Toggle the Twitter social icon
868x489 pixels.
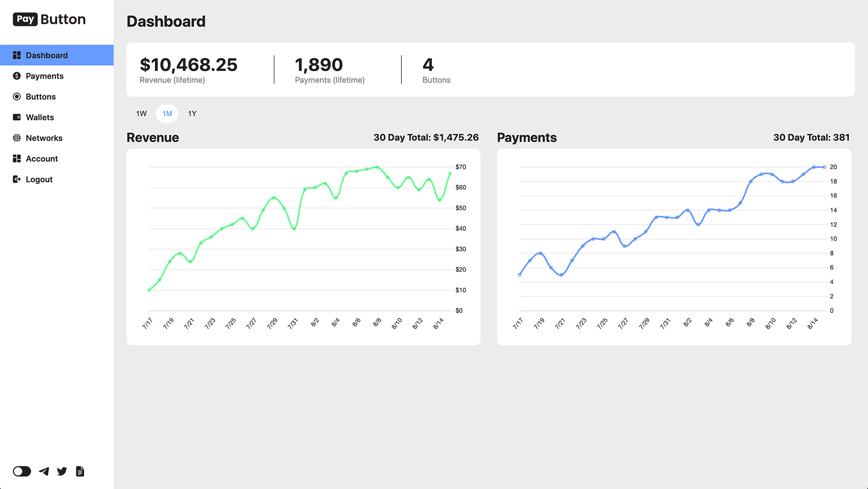coord(62,470)
